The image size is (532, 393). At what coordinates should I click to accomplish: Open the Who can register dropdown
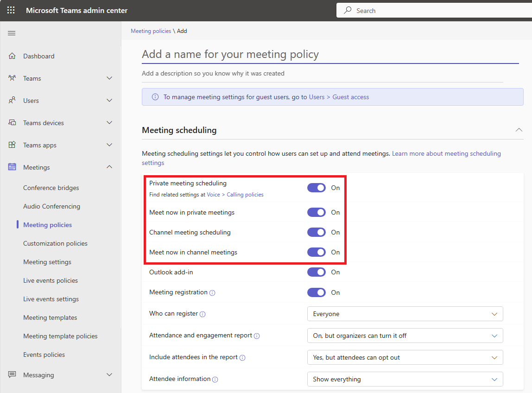click(x=405, y=314)
